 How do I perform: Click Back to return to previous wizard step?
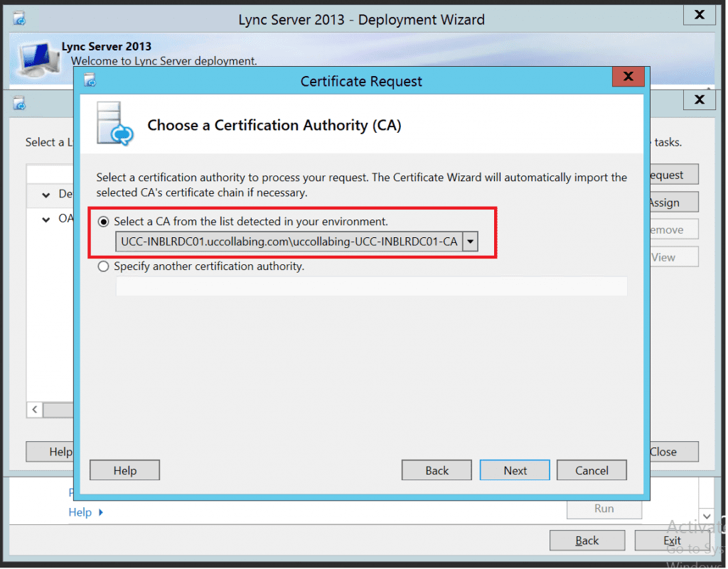point(436,470)
